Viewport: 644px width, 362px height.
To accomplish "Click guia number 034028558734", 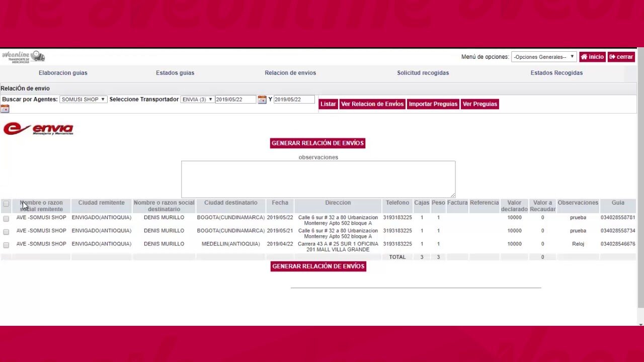I will coord(618,231).
